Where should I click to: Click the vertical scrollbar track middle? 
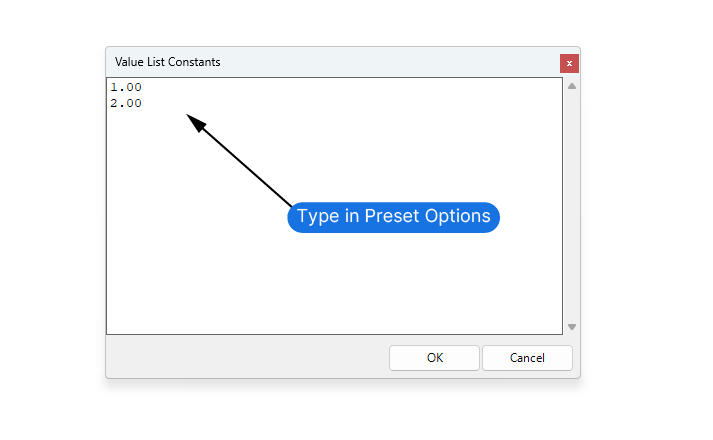click(x=572, y=206)
